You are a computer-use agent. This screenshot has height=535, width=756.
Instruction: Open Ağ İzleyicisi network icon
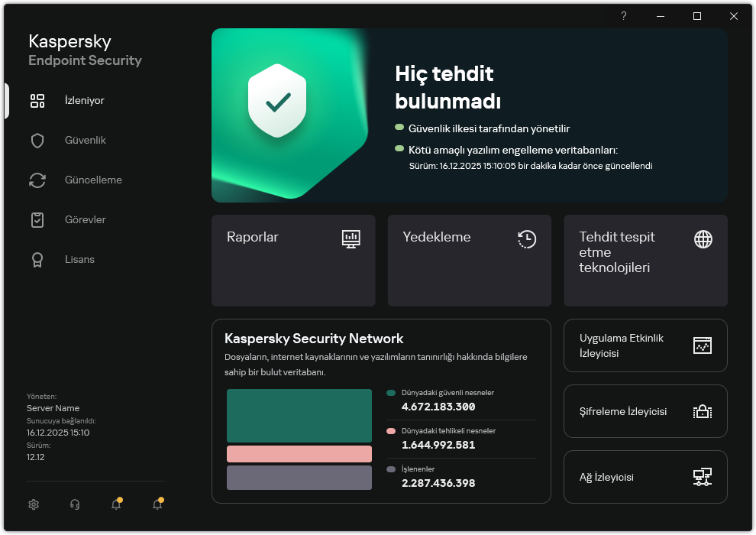point(702,477)
